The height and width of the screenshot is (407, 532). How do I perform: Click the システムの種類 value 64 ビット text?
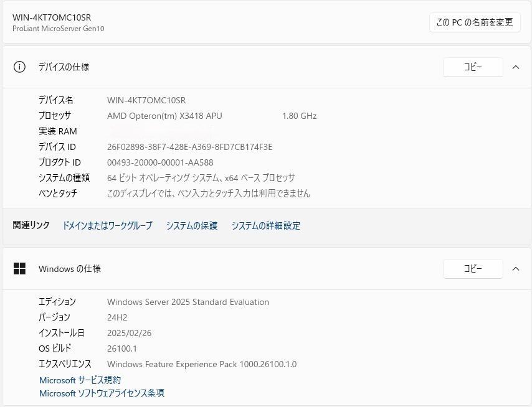click(x=201, y=177)
